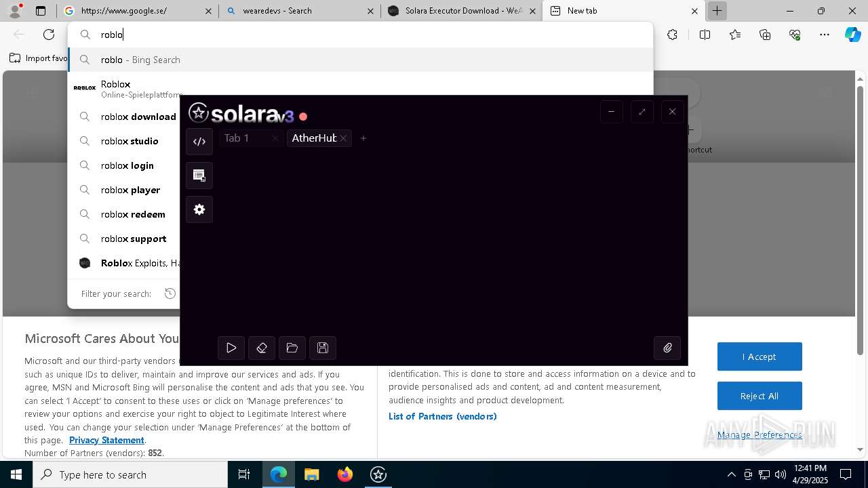Add new Solara script tab with plus
The width and height of the screenshot is (868, 488).
click(363, 138)
